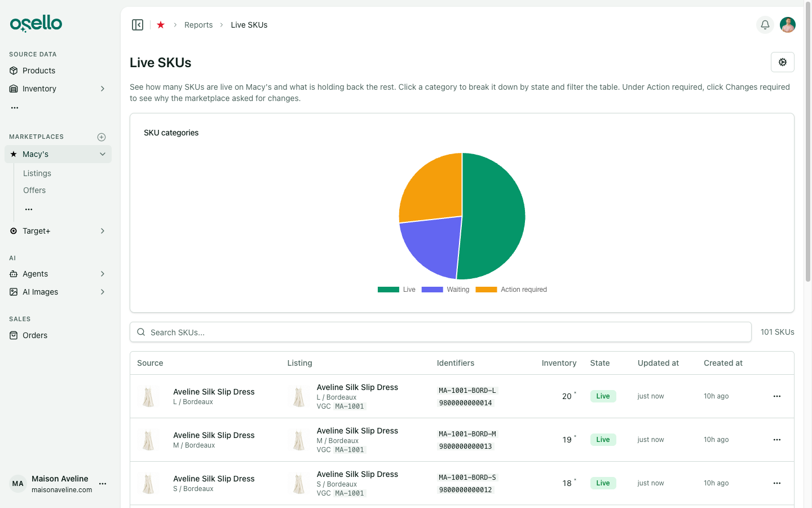Expand the Agents submenu chevron
Screen dimensions: 812x508
click(x=103, y=274)
